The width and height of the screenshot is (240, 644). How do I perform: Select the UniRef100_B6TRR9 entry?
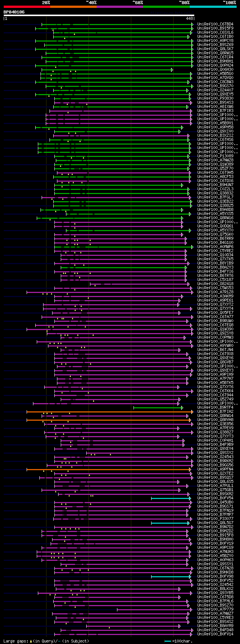tap(215, 239)
